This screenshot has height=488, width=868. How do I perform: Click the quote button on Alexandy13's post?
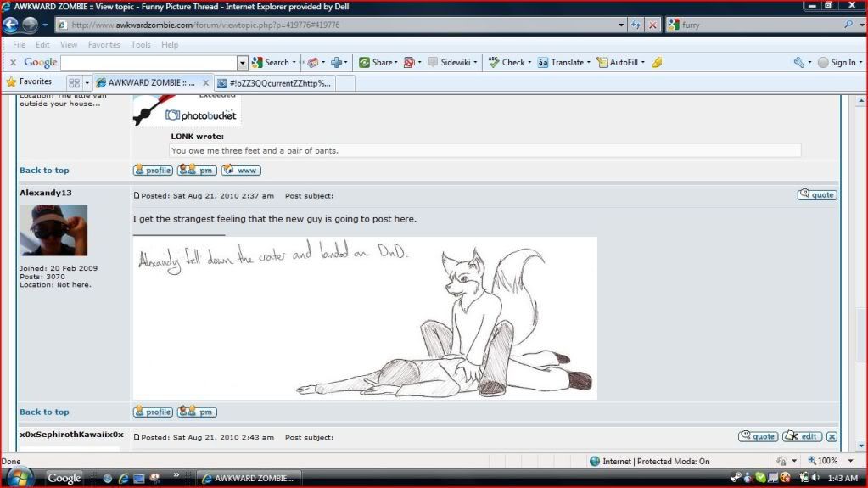816,194
